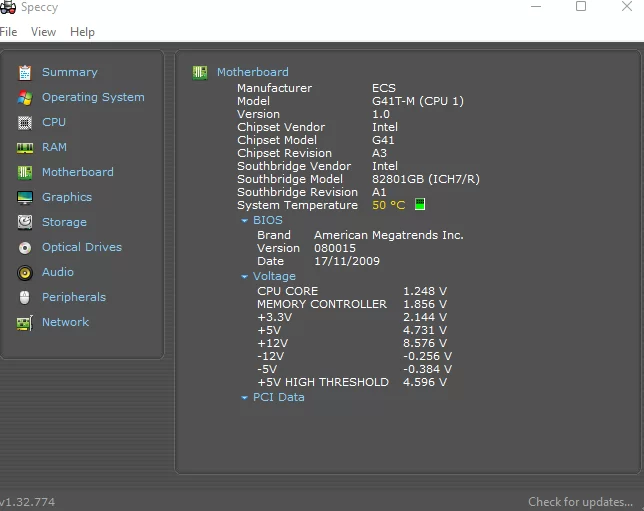
Task: Click the green temperature indicator icon
Action: pos(420,204)
